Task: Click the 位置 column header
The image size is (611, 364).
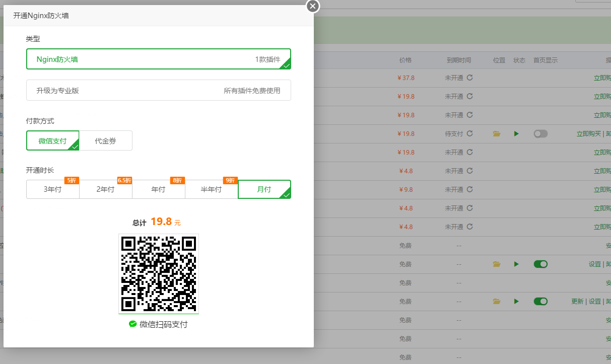Action: click(499, 60)
